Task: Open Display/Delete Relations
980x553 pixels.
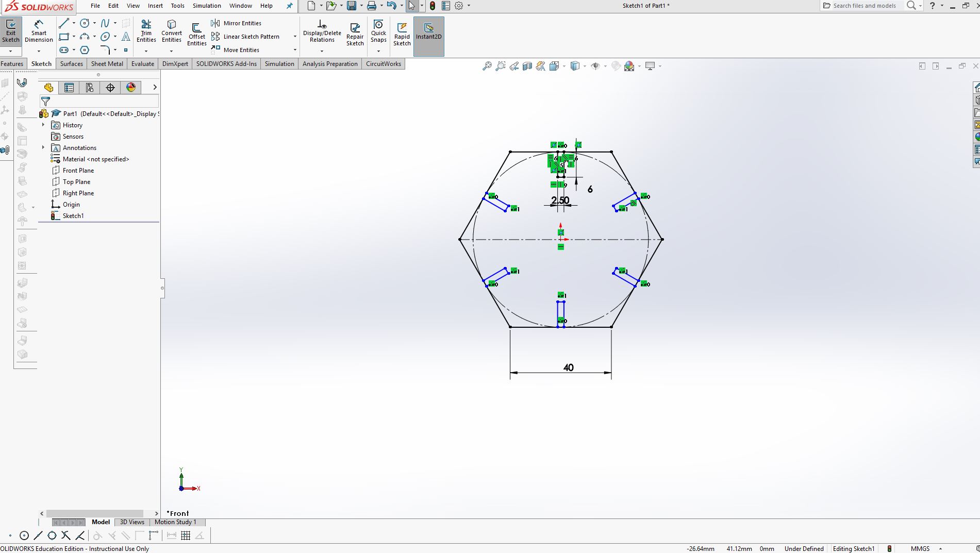Action: click(x=322, y=32)
